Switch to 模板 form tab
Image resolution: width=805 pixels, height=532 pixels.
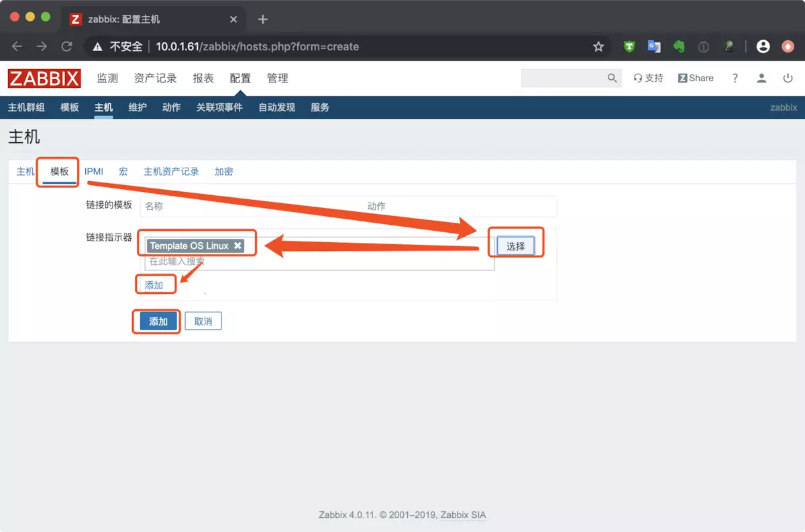point(60,172)
